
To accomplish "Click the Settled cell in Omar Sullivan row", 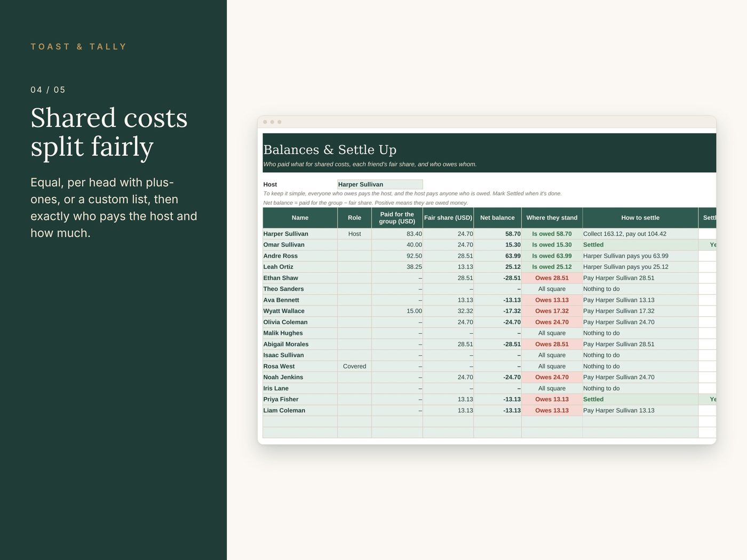I will 640,245.
